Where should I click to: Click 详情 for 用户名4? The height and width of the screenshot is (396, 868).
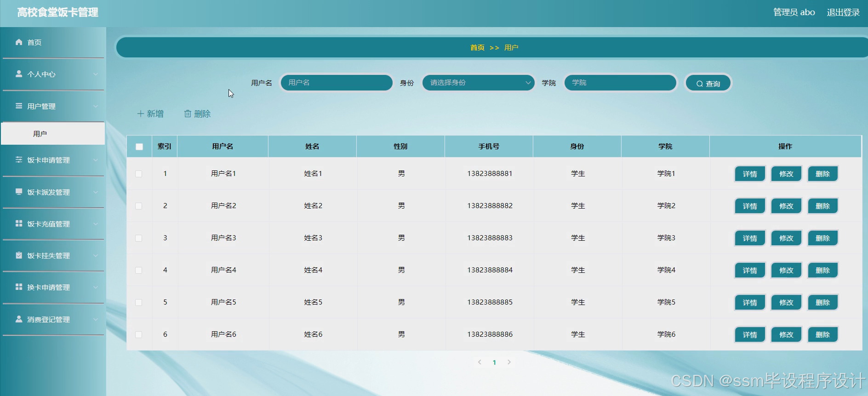pyautogui.click(x=750, y=270)
